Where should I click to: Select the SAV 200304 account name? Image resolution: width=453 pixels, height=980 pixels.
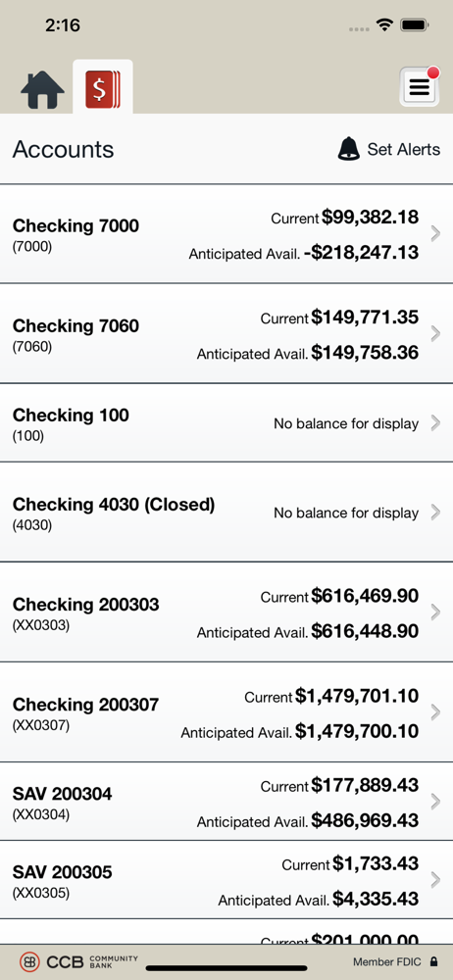point(63,794)
